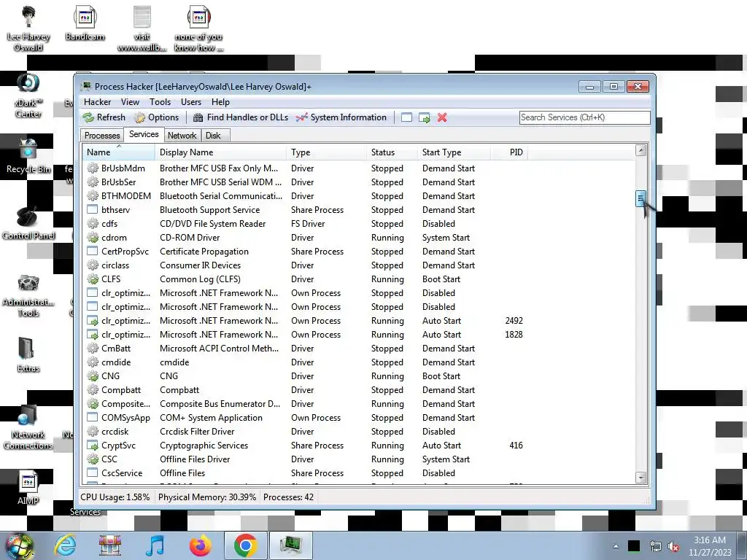The width and height of the screenshot is (747, 560).
Task: Select the Compbatt service name
Action: (121, 389)
